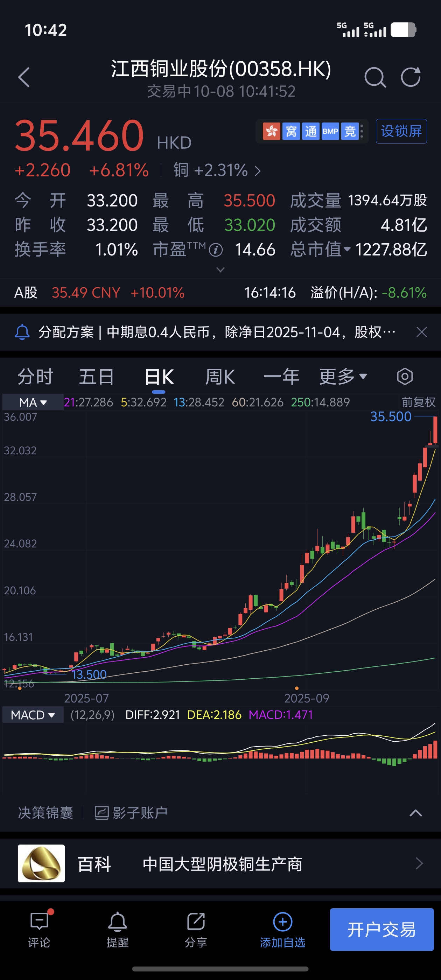
Task: Go back using the left arrow
Action: click(x=23, y=77)
